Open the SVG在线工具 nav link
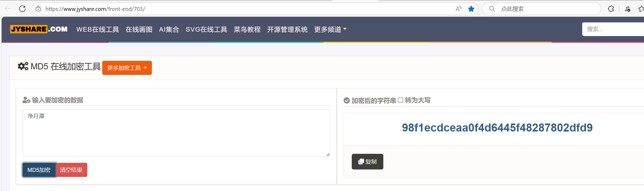This screenshot has width=644, height=191. (x=207, y=29)
